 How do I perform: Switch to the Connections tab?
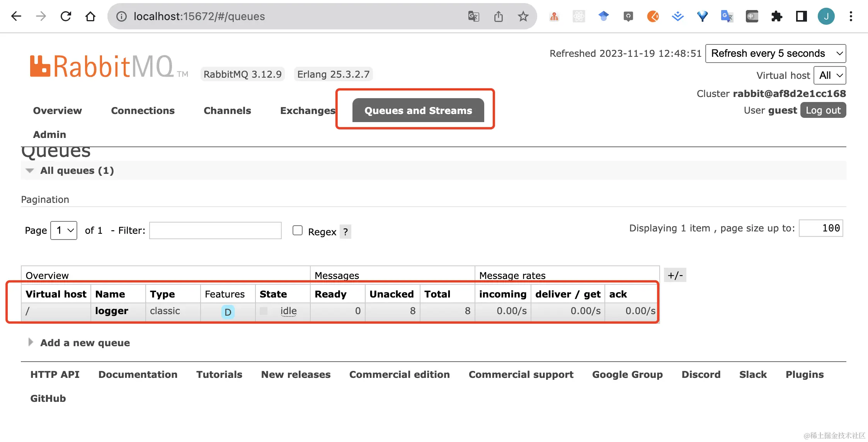(x=143, y=110)
